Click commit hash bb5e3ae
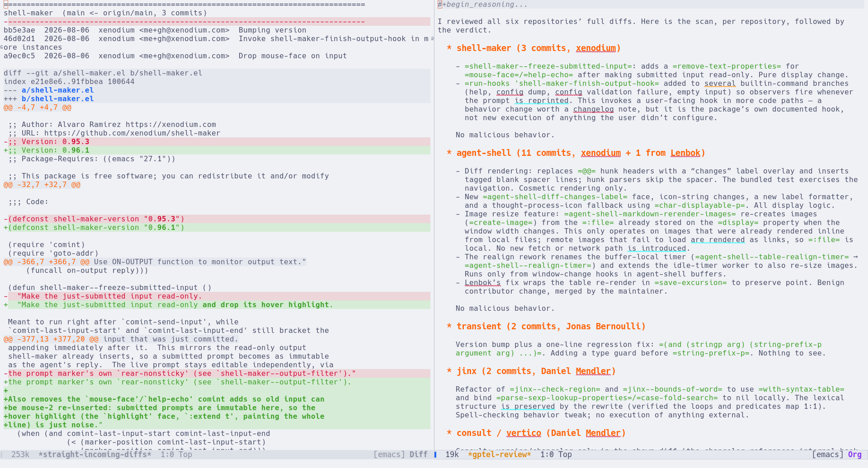Screen dimensions: 868x468 19,30
